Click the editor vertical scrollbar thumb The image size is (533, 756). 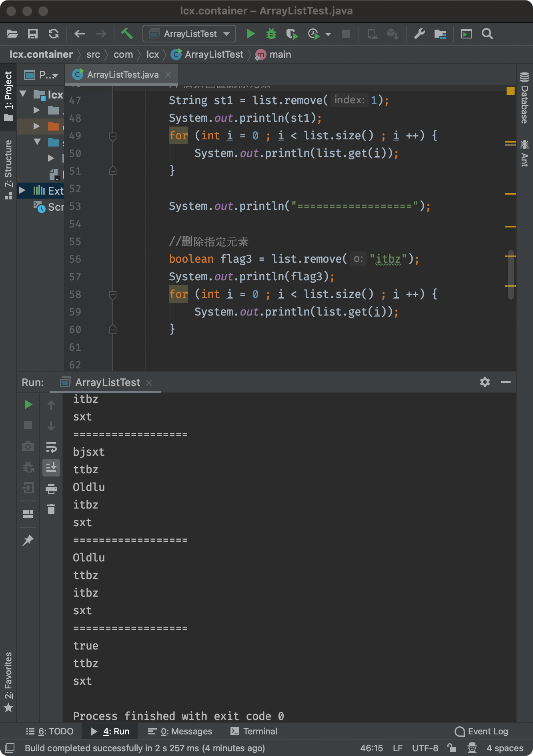(x=511, y=275)
